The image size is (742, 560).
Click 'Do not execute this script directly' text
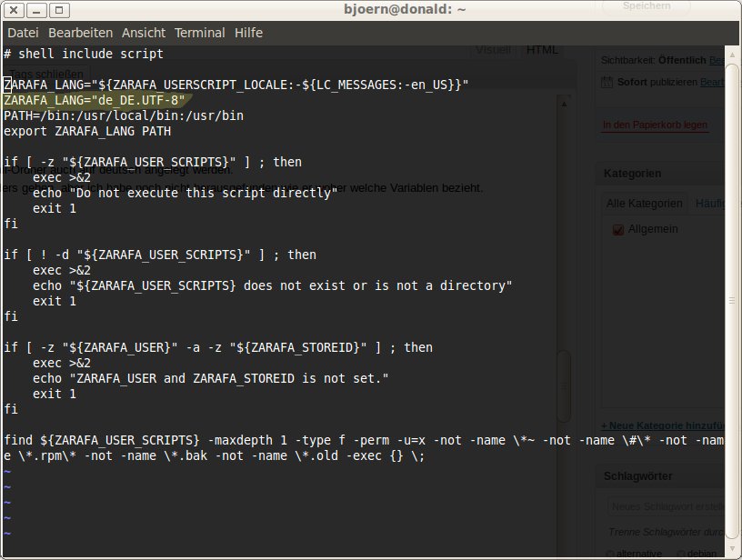tap(204, 193)
